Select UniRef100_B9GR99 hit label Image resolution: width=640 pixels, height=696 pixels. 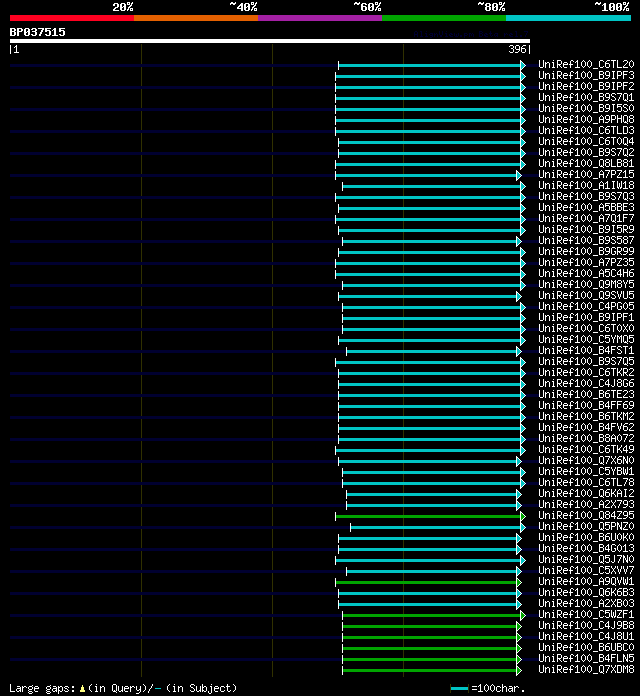586,252
